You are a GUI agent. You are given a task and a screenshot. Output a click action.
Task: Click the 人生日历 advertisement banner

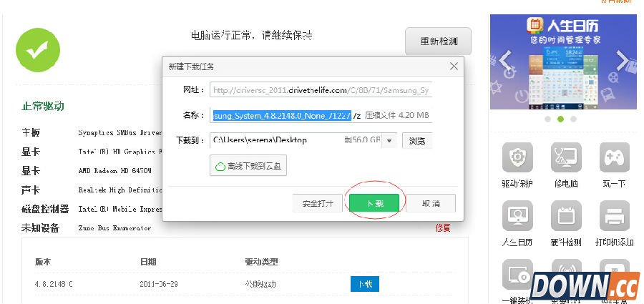click(564, 62)
